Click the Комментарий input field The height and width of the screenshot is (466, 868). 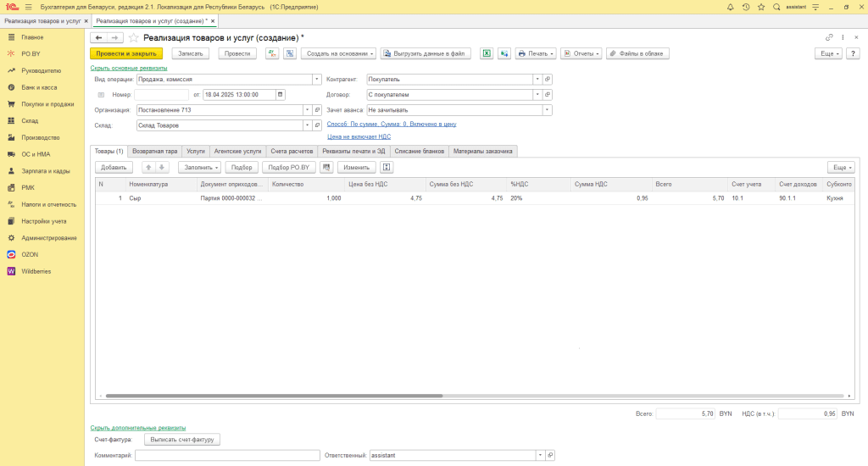pos(227,455)
